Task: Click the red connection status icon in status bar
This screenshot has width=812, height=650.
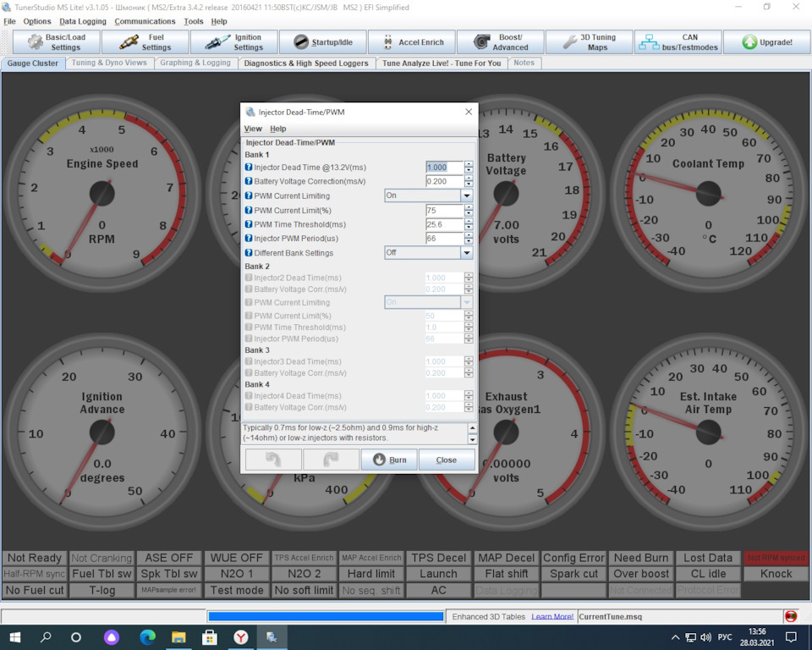Action: tap(791, 616)
